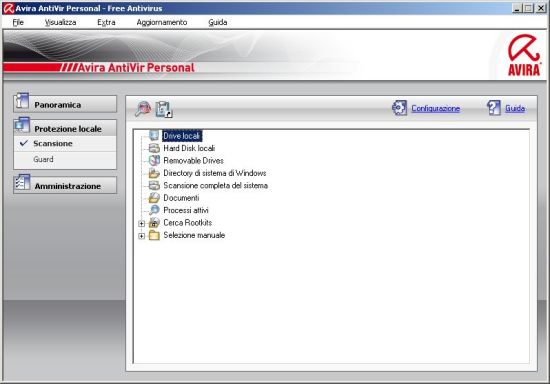The image size is (550, 384).
Task: Click the Removable Drives icon
Action: tap(154, 160)
